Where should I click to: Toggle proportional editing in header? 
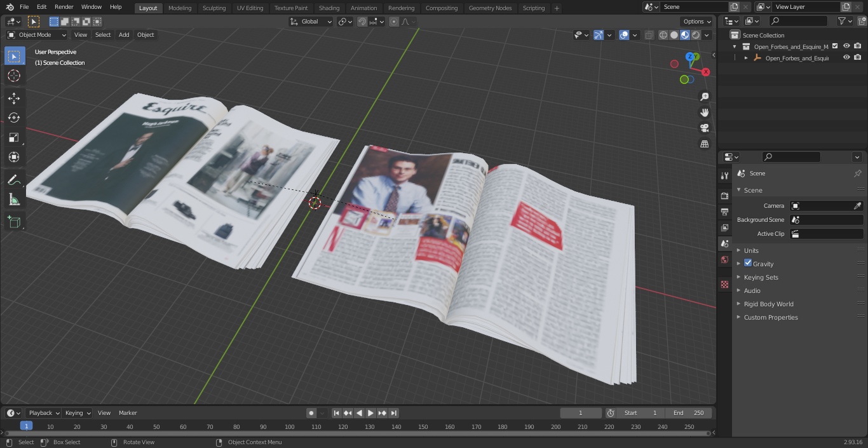click(394, 22)
